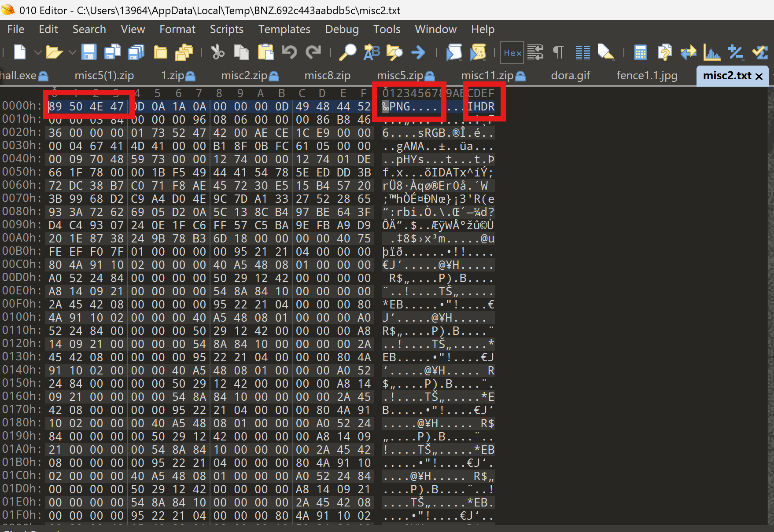Open the Templates menu
Viewport: 774px width, 532px height.
pos(284,29)
